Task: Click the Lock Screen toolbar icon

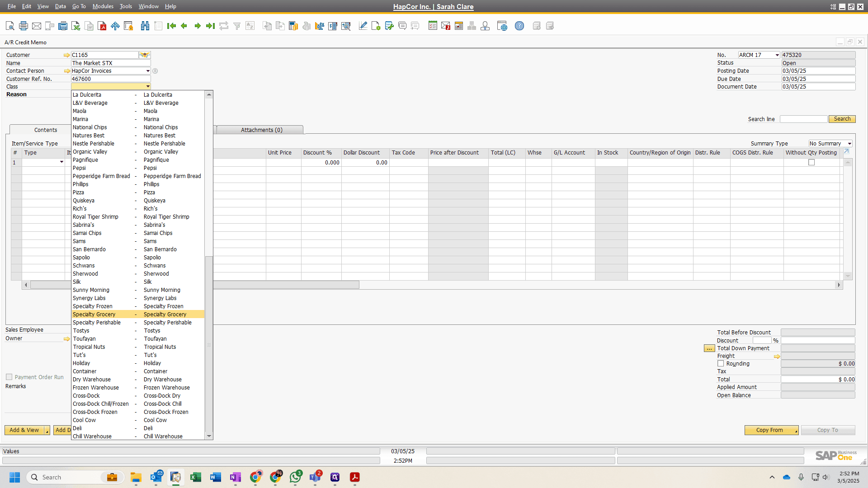Action: point(128,26)
